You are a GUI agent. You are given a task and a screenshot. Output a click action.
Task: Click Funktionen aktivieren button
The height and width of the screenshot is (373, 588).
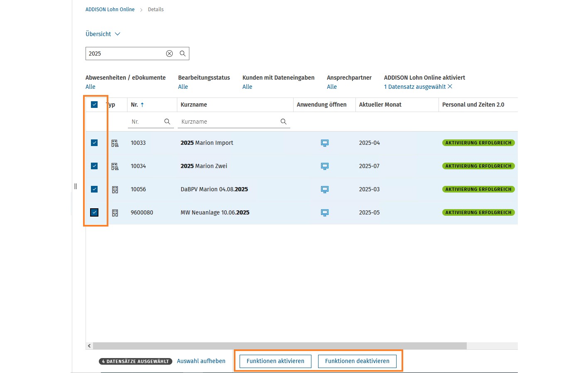(275, 361)
